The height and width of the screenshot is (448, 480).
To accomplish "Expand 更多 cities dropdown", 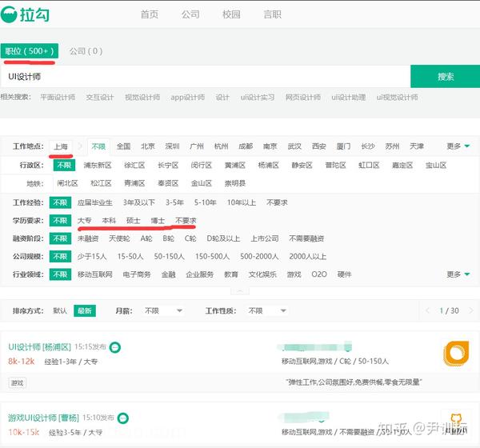I will [x=458, y=146].
